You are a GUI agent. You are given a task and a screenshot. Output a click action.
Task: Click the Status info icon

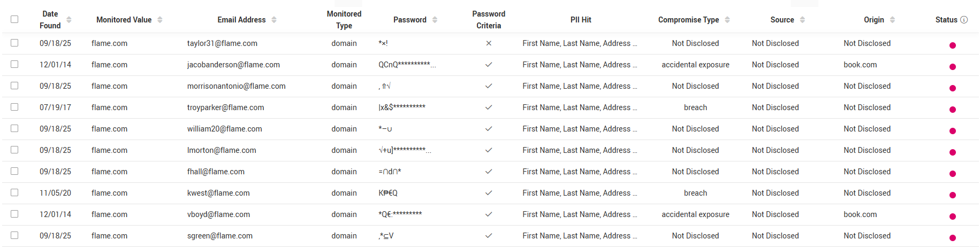point(964,20)
